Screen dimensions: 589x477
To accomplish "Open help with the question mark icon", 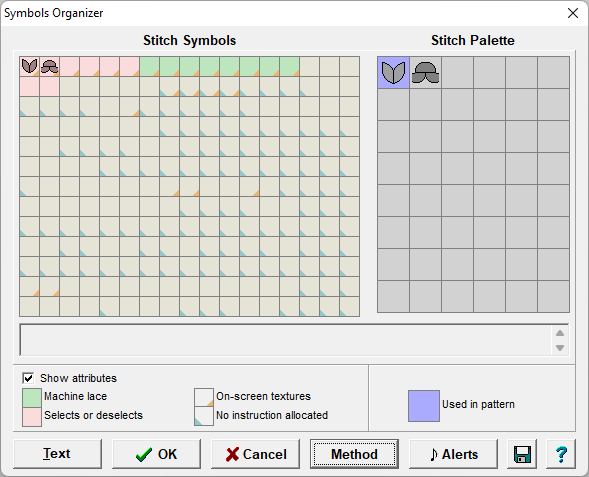I will click(561, 454).
